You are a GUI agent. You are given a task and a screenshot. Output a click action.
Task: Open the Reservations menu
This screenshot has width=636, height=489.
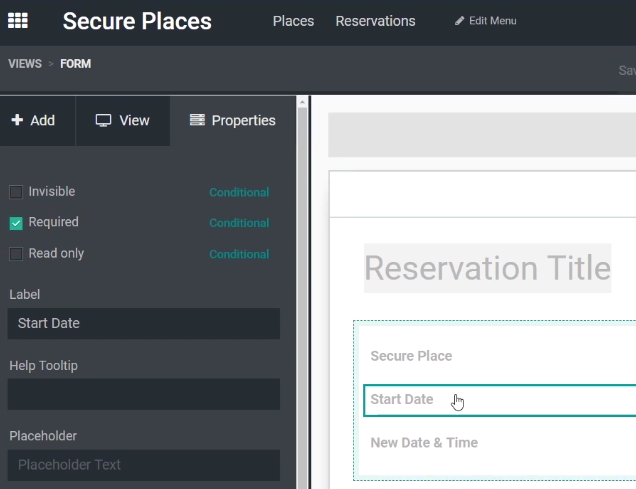pyautogui.click(x=375, y=21)
